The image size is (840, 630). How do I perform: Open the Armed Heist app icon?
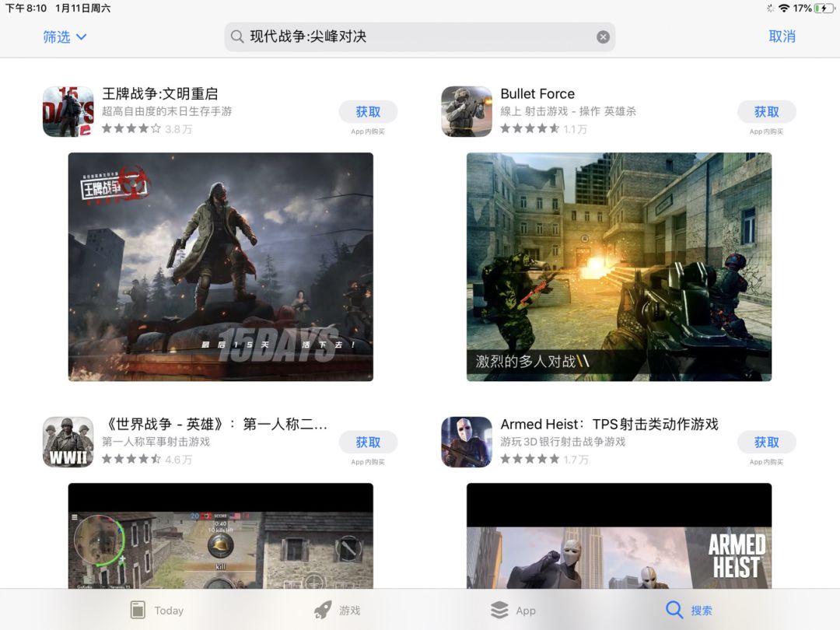point(467,442)
